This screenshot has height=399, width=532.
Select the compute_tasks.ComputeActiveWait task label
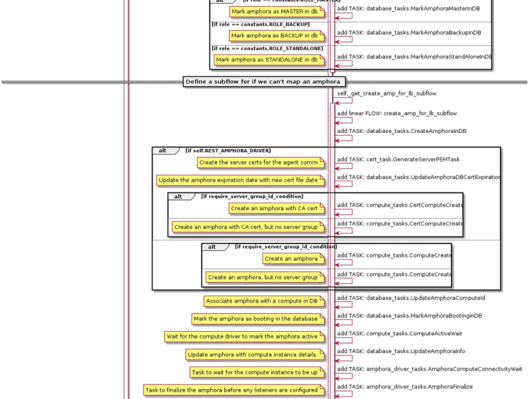click(400, 334)
